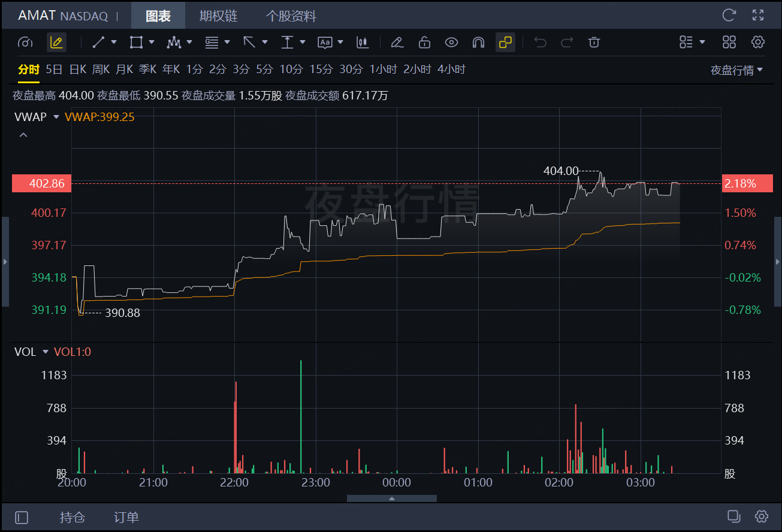Switch to 月K timeframe
This screenshot has height=532, width=782.
pos(124,70)
